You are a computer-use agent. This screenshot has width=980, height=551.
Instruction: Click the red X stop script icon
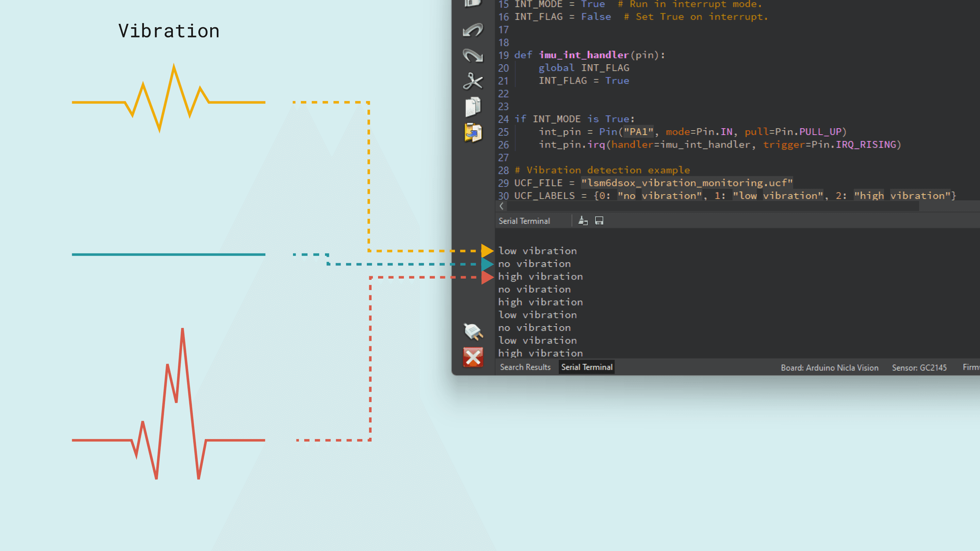point(473,357)
